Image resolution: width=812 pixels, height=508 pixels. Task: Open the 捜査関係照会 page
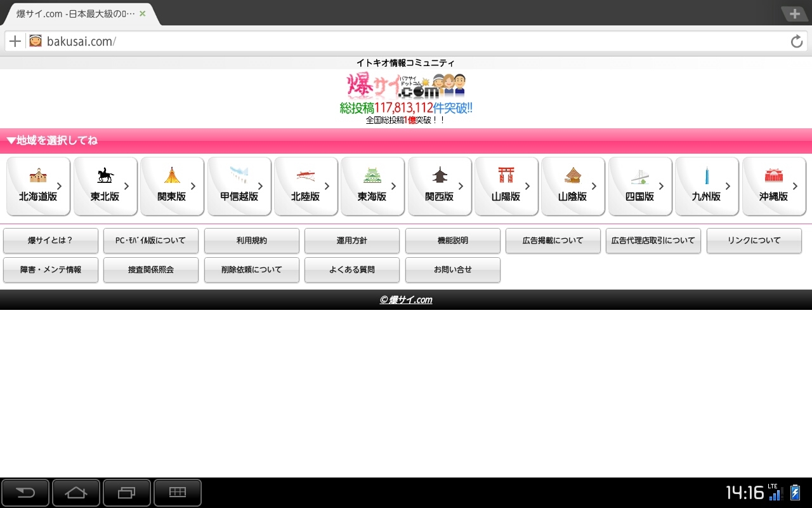point(151,270)
